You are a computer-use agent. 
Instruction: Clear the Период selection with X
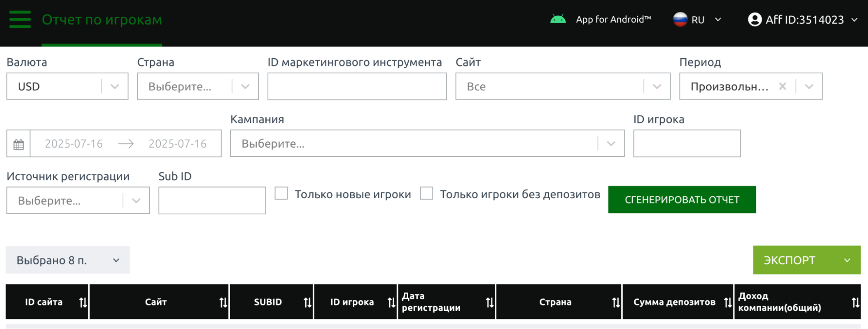782,86
